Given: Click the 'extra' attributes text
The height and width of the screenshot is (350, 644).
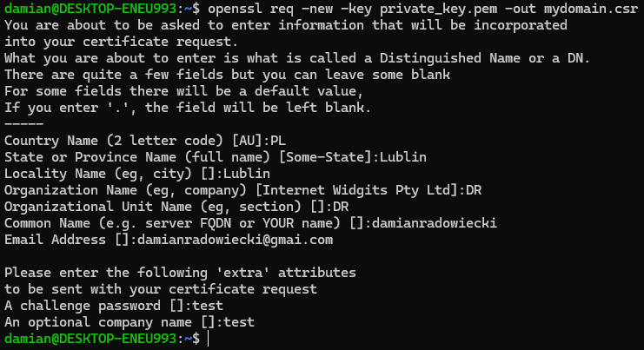Looking at the screenshot, I should (x=230, y=273).
